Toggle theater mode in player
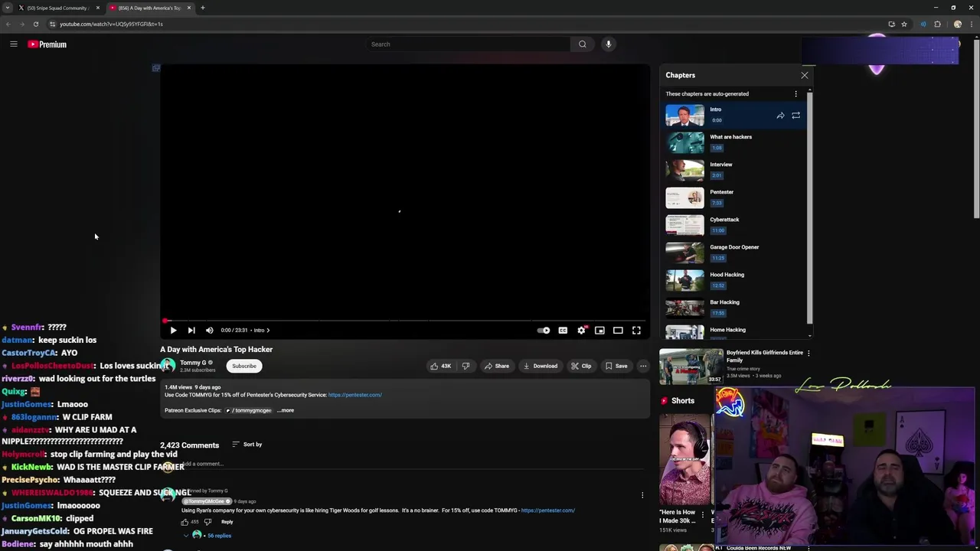Viewport: 980px width, 551px height. click(618, 331)
